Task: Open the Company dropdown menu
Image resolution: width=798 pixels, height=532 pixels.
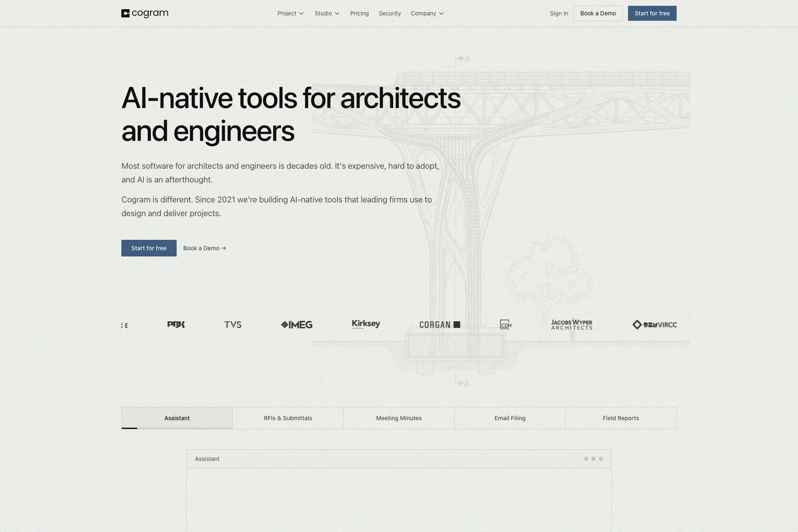Action: click(x=427, y=13)
